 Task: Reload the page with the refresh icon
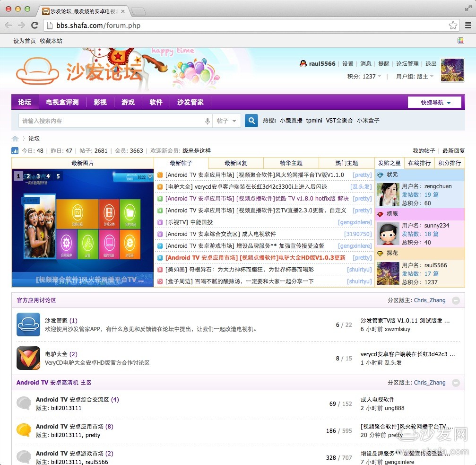click(35, 25)
